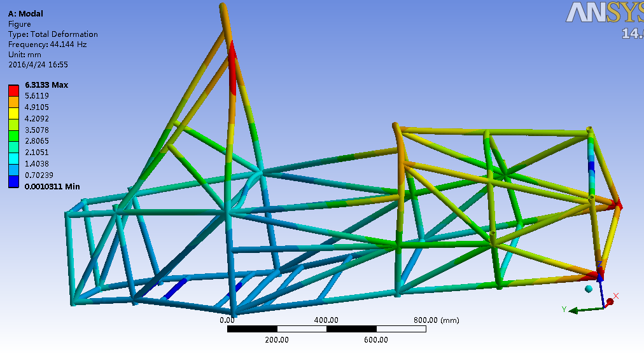Click the green Y axis arrow of the triad
The width and height of the screenshot is (644, 354).
(x=585, y=310)
